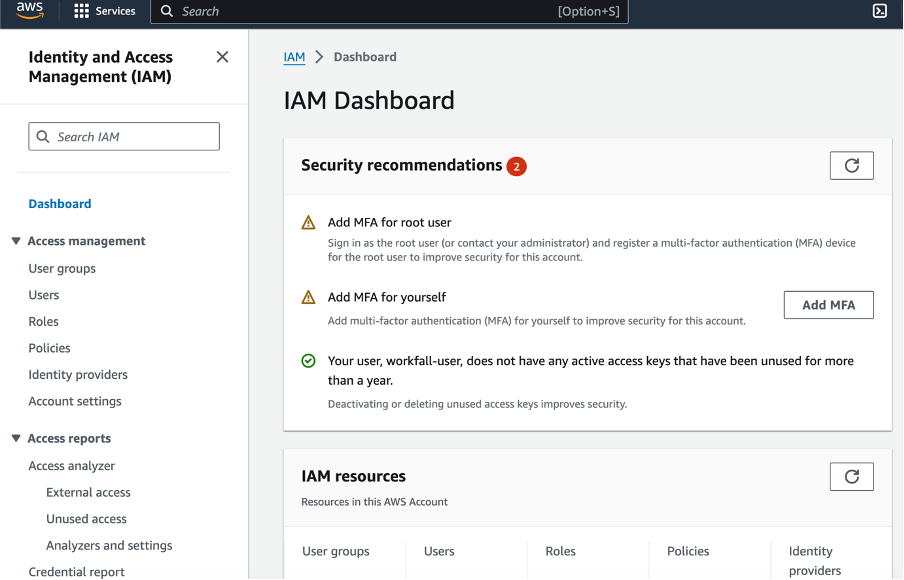Click the Add MFA for root user text
904x580 pixels.
click(x=389, y=223)
